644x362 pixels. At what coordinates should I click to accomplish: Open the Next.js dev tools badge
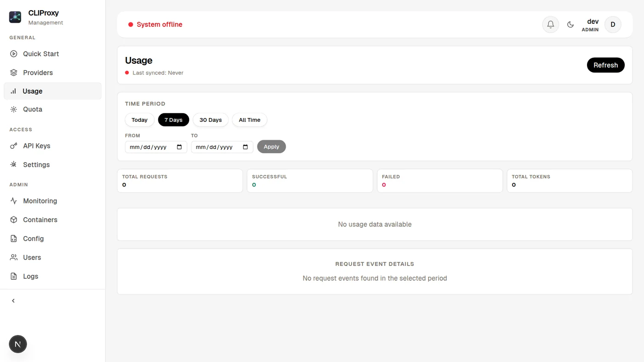pos(18,344)
